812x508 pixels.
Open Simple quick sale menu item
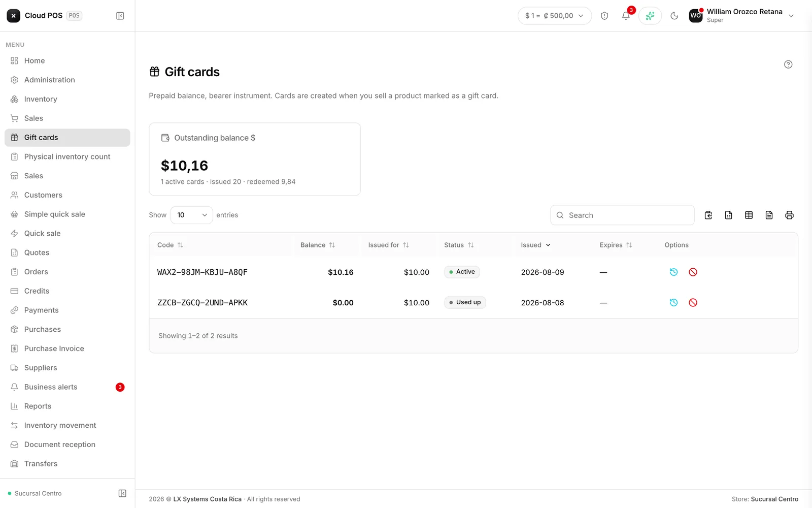[x=67, y=214]
